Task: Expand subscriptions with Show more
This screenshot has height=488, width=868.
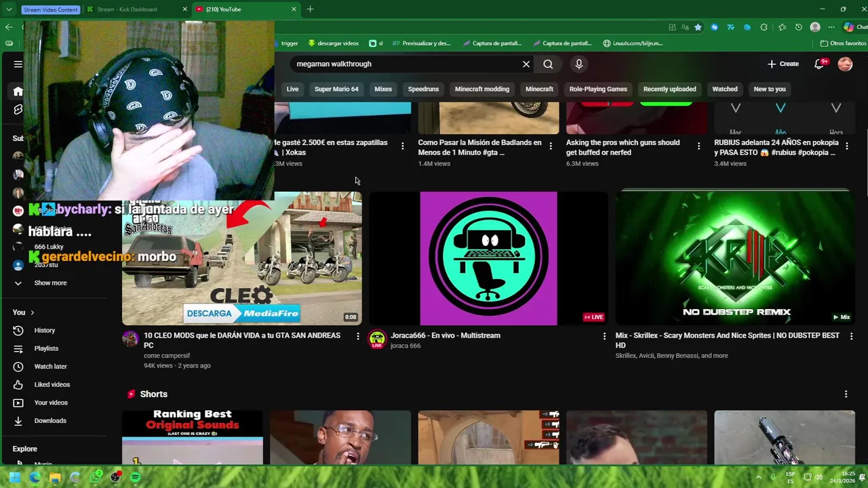Action: [x=50, y=283]
